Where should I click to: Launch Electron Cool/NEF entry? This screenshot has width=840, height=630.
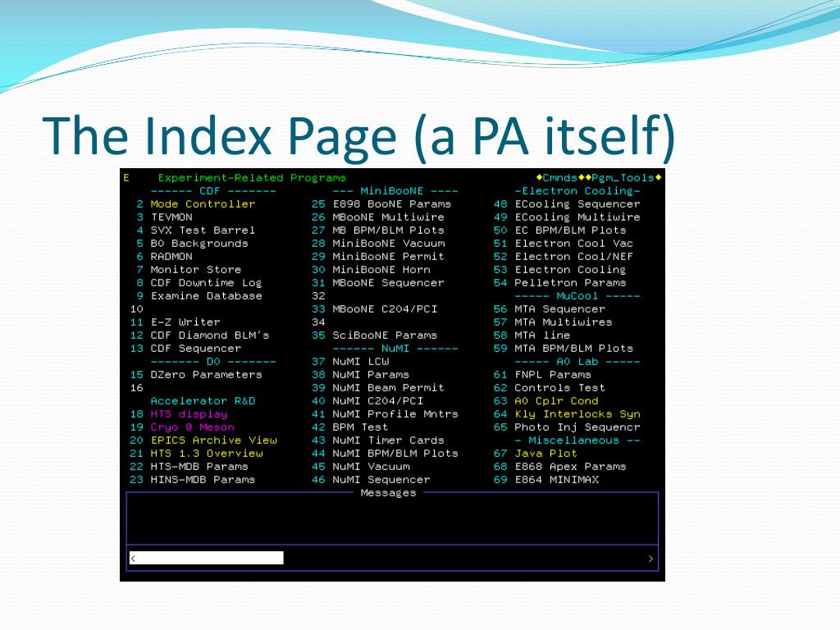pyautogui.click(x=573, y=256)
